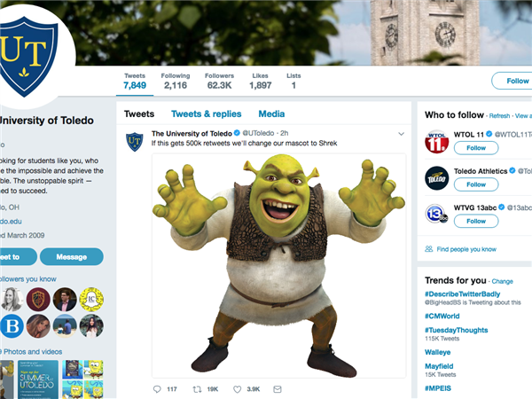532x399 pixels.
Task: Expand the tweet options chevron menu
Action: pos(401,134)
